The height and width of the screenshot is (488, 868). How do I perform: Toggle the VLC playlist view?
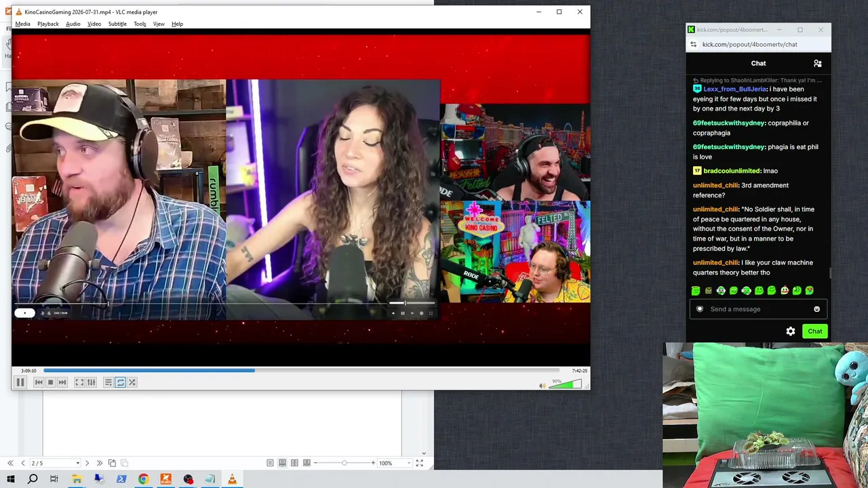[x=108, y=382]
